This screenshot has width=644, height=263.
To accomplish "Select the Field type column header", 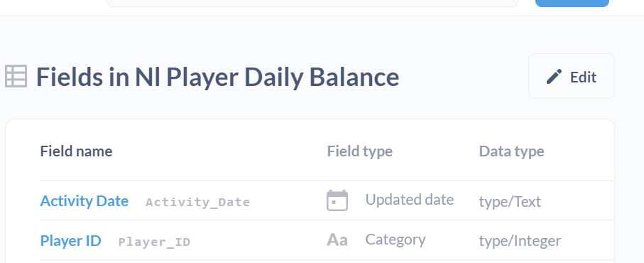I will (360, 151).
